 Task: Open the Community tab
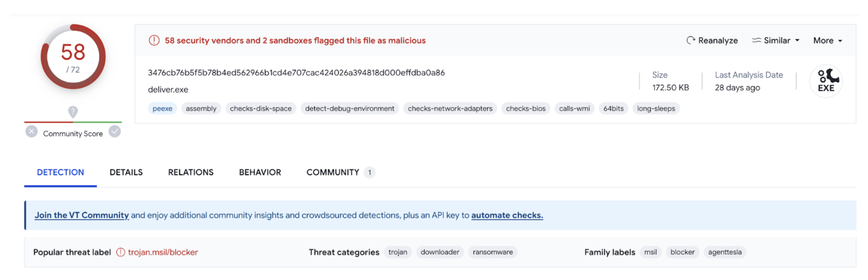333,173
